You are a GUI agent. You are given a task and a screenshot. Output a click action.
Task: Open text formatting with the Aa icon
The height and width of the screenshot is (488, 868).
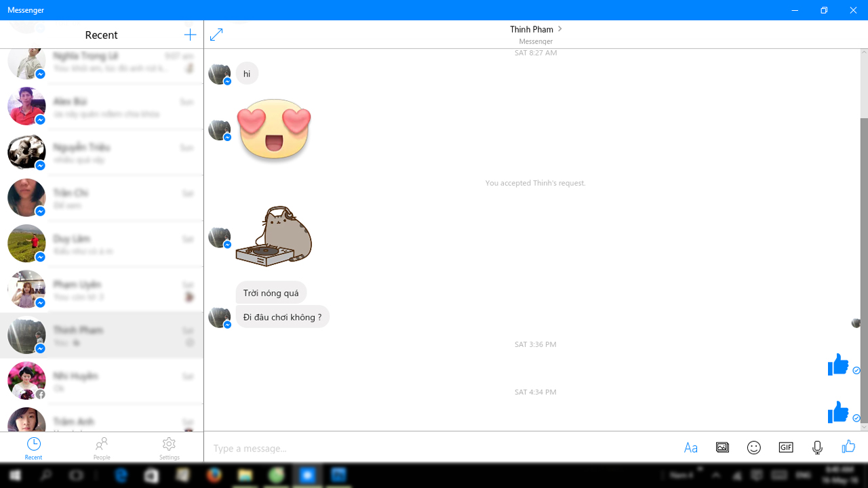pos(690,447)
